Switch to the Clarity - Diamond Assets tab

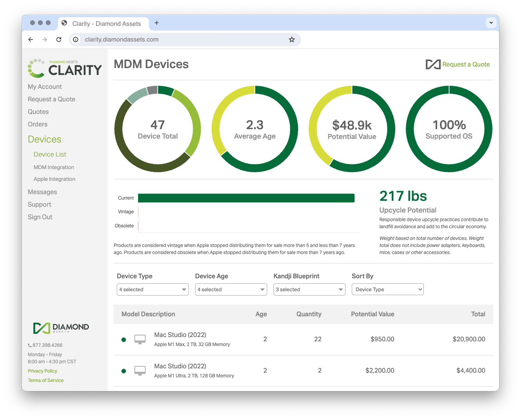pyautogui.click(x=103, y=23)
